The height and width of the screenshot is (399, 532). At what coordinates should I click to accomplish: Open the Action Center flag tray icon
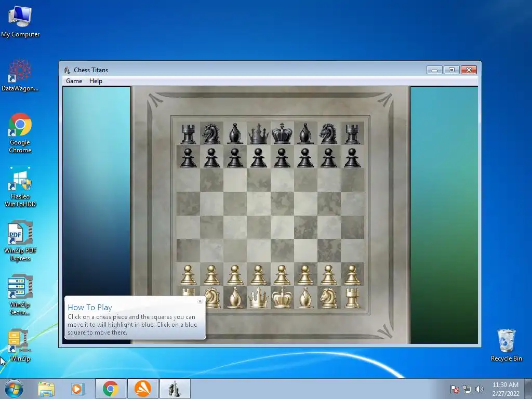[455, 389]
